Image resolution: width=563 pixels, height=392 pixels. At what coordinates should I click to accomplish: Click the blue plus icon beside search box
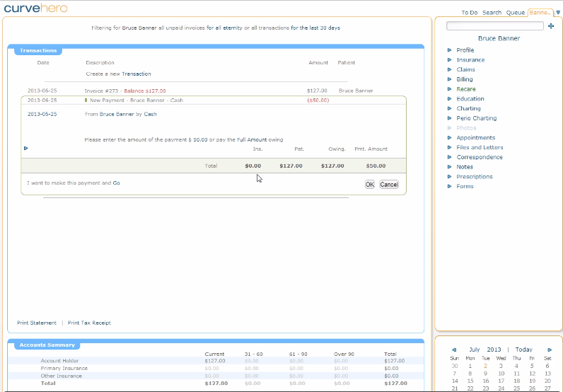pos(551,26)
